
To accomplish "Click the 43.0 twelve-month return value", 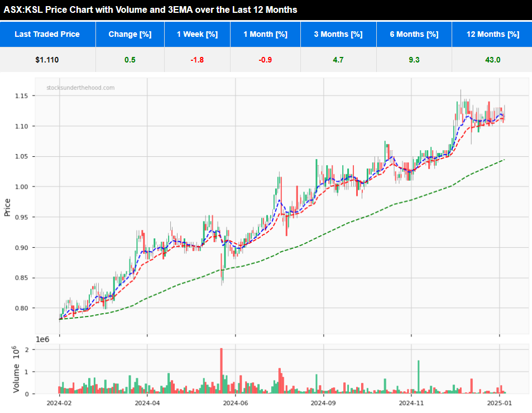I will [492, 59].
